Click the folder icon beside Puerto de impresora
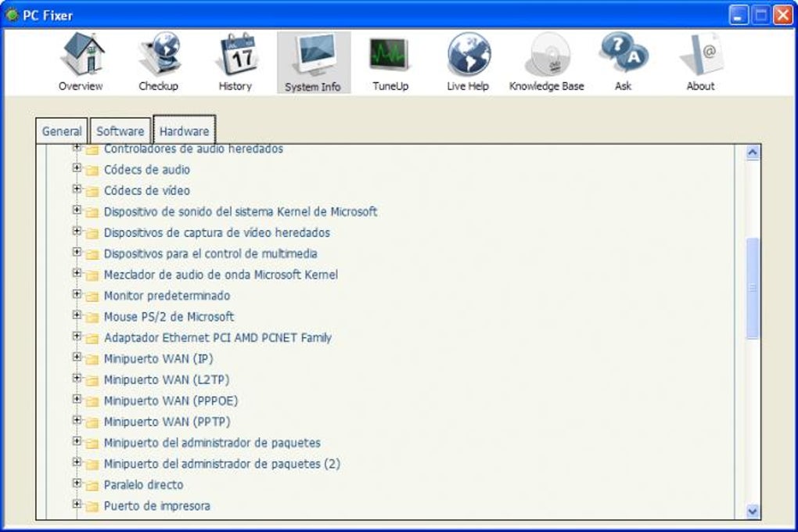Image resolution: width=798 pixels, height=532 pixels. (92, 506)
